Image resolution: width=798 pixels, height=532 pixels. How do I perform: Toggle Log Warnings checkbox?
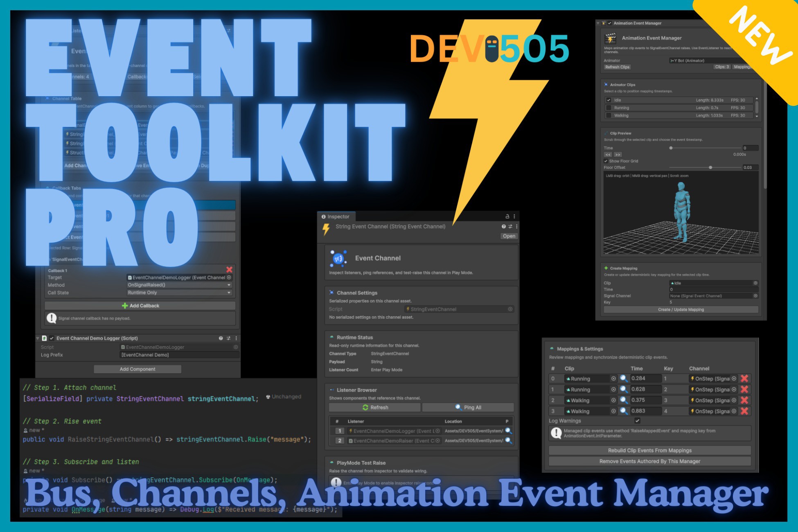pos(637,421)
